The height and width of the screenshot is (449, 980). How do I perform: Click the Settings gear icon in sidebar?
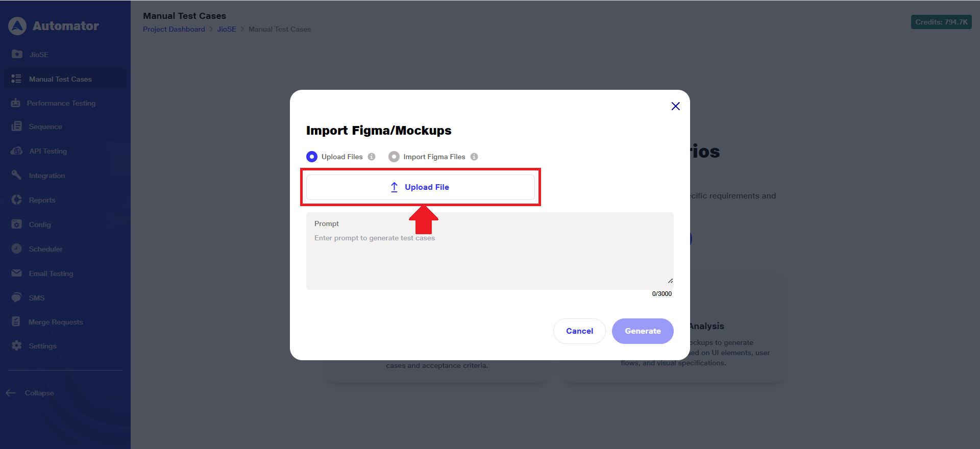click(17, 346)
